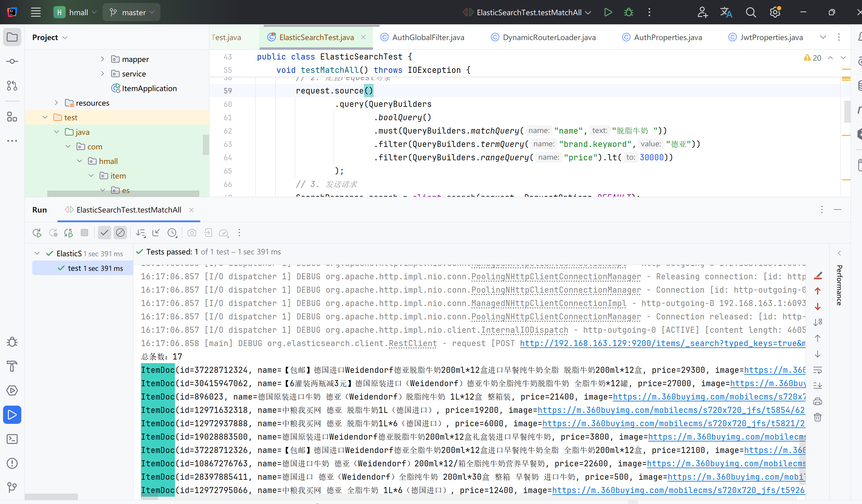
Task: Run ElasticSearchTest.testMatchAll with the green play button
Action: [608, 12]
